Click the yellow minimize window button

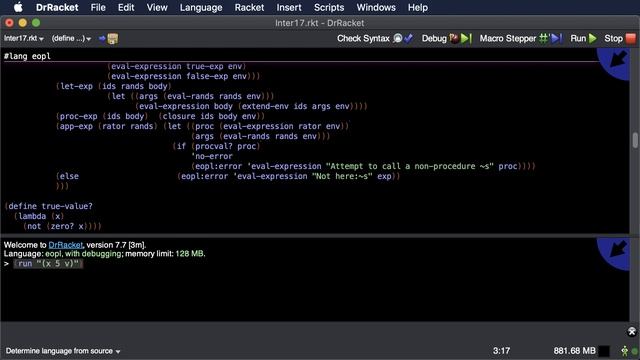coord(23,23)
